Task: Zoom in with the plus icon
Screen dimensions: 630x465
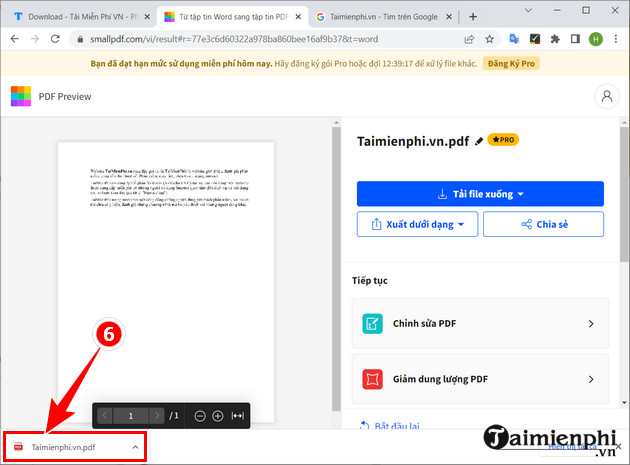Action: 217,416
